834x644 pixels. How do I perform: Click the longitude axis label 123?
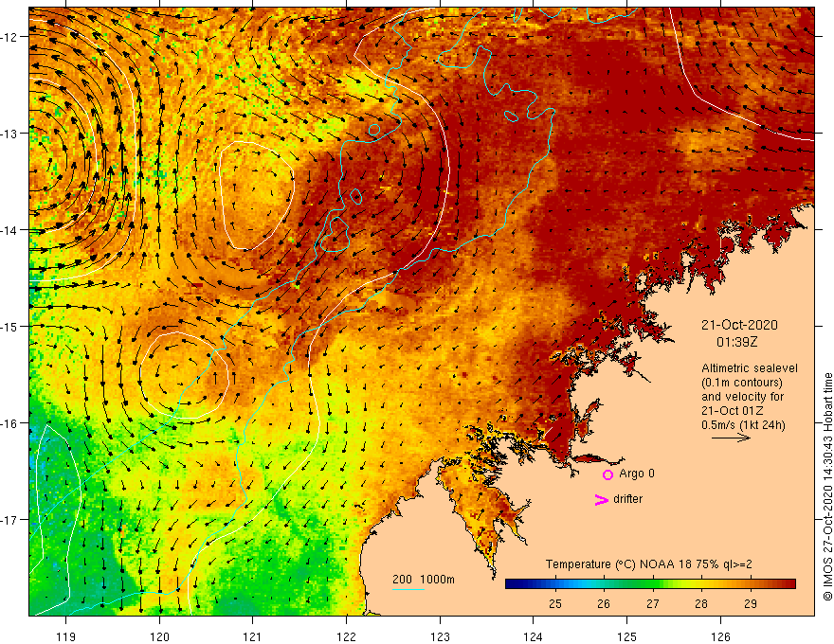point(440,636)
